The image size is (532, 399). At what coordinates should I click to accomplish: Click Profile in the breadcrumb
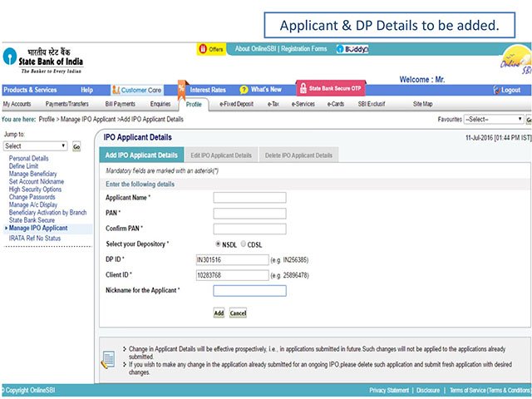click(x=47, y=120)
